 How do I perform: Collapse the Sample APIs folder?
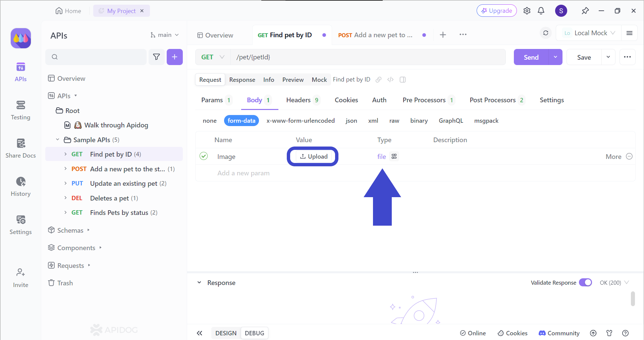(x=57, y=139)
